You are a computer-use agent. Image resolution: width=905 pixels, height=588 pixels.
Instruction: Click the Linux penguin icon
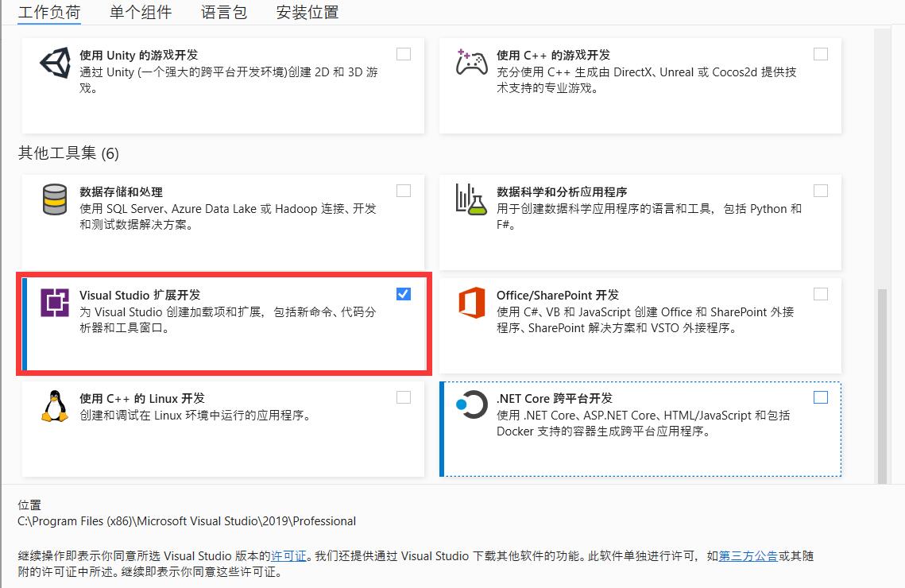(x=55, y=406)
